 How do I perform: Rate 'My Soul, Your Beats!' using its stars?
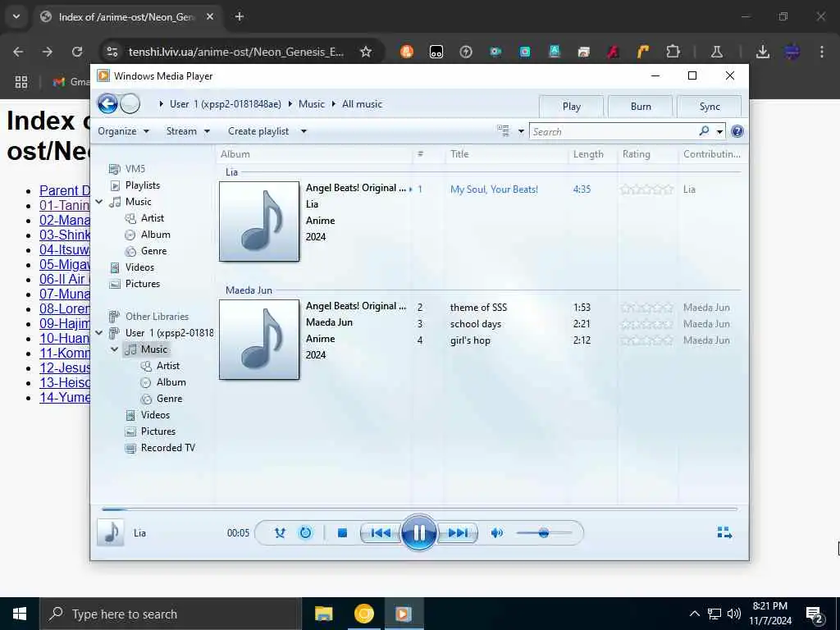point(646,189)
